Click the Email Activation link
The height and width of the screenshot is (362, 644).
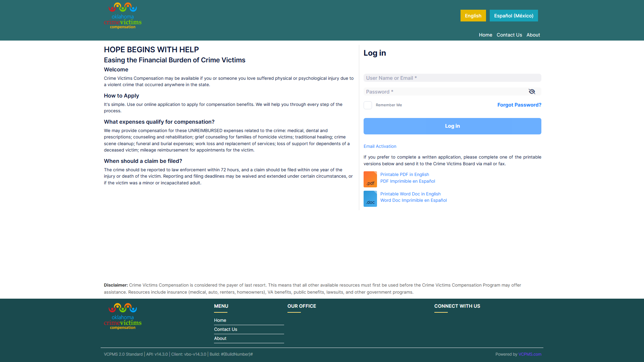(380, 146)
